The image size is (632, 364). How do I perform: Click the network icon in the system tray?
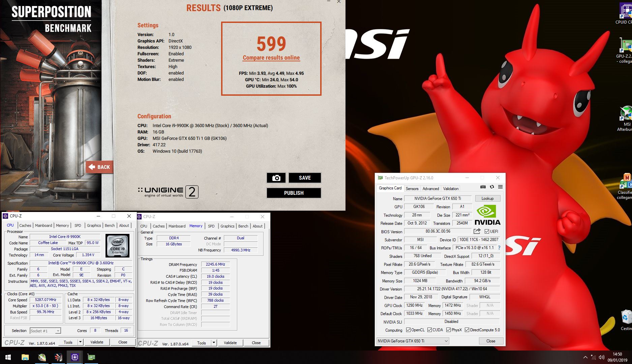[594, 357]
